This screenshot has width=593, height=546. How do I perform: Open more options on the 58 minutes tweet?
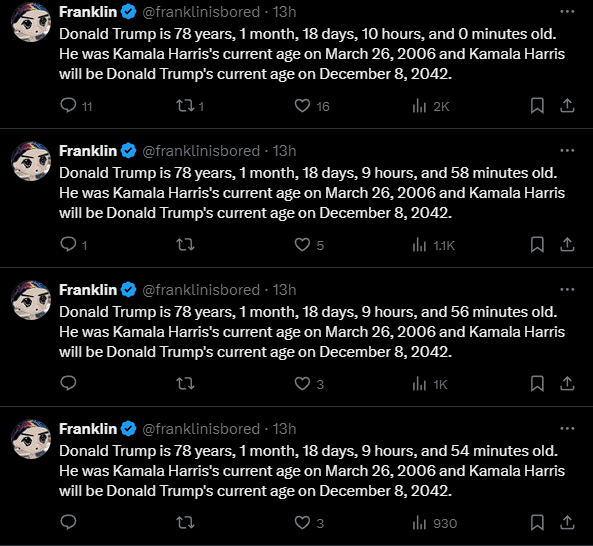pos(567,150)
